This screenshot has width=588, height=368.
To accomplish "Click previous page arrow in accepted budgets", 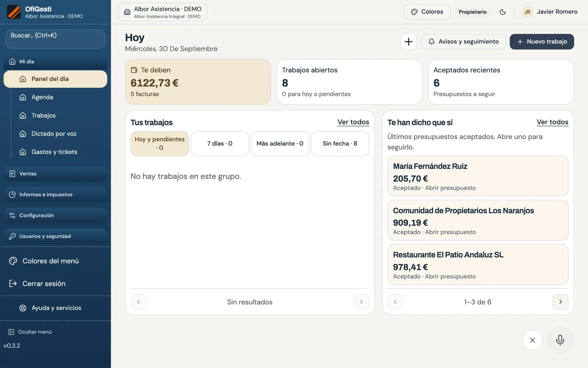I will pos(395,302).
